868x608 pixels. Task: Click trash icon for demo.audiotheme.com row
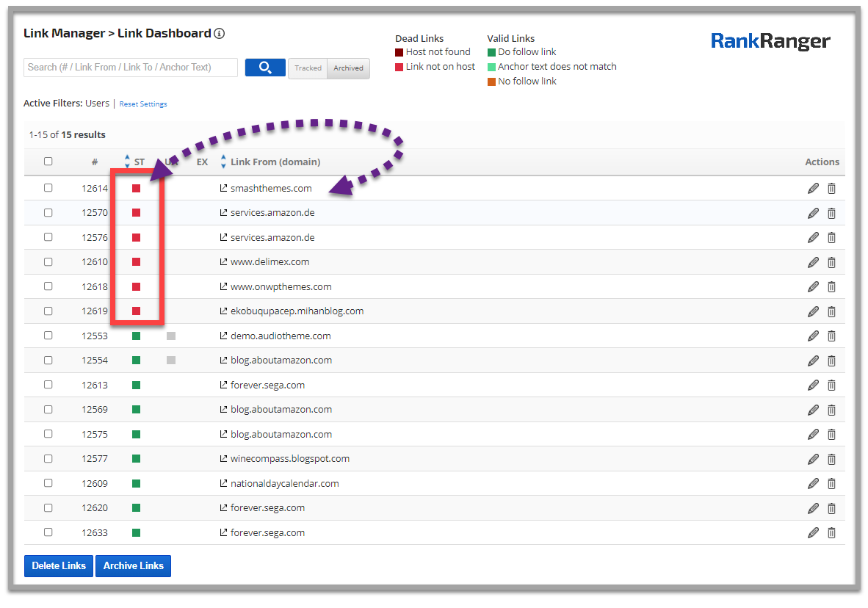click(831, 336)
